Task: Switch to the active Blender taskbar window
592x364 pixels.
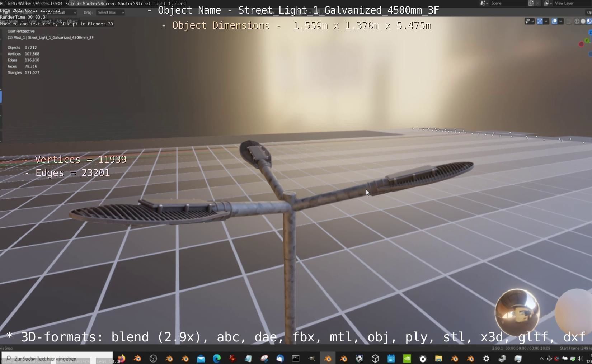Action: point(328,358)
